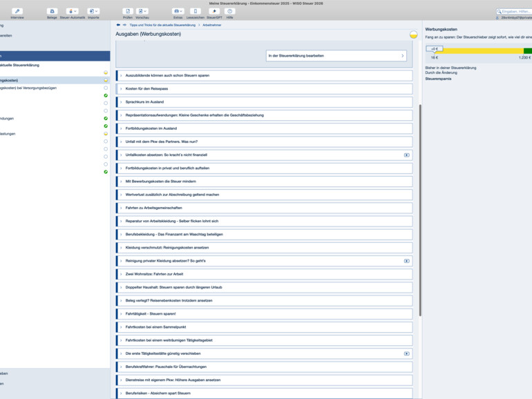Open the tip Kleidung verschmutzt: Reinigungskosten ansetzen
The width and height of the screenshot is (532, 399).
(265, 247)
